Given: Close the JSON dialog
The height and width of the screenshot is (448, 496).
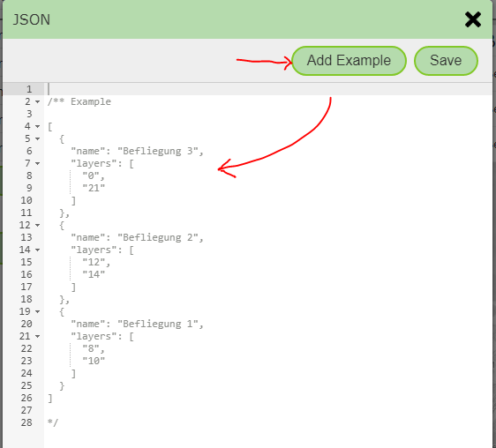Looking at the screenshot, I should [472, 19].
